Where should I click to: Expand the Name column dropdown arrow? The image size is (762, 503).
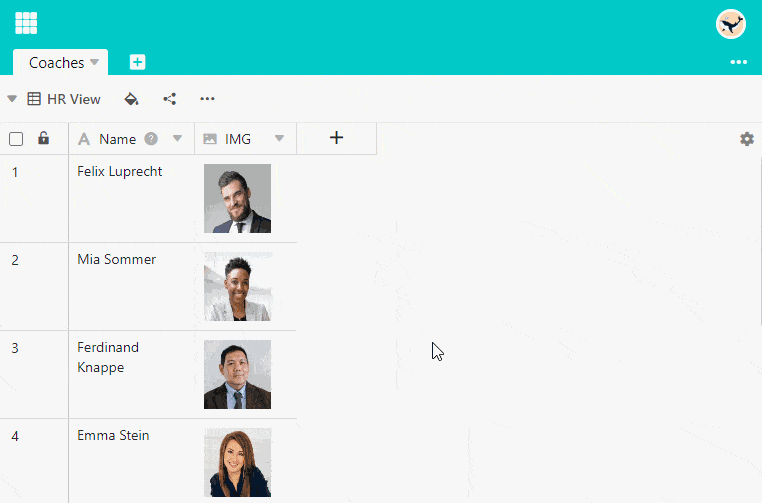coord(177,139)
